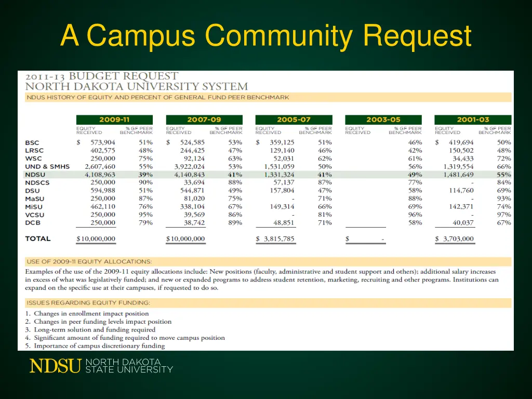The image size is (532, 399).
Task: Click the "2007-09" green column header
Action: coord(204,119)
